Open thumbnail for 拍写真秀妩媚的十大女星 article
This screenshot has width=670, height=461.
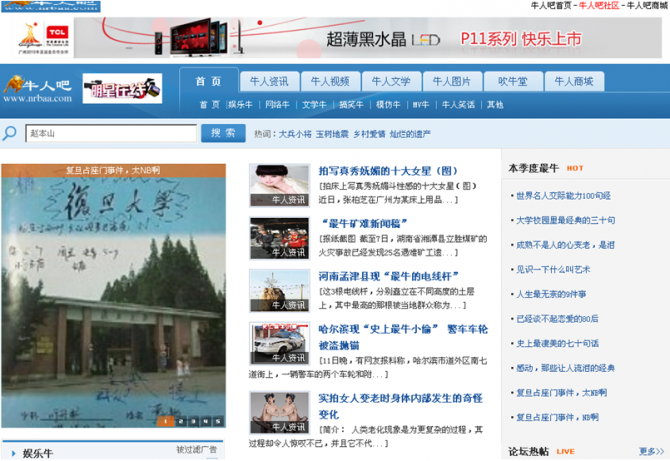279,186
